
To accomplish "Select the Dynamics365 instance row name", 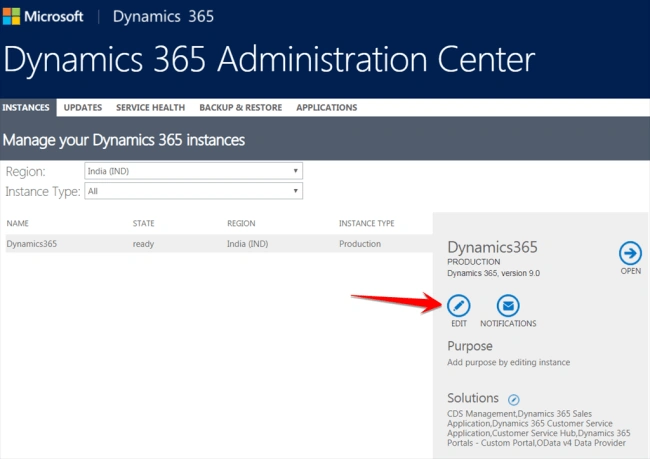I will click(x=32, y=244).
